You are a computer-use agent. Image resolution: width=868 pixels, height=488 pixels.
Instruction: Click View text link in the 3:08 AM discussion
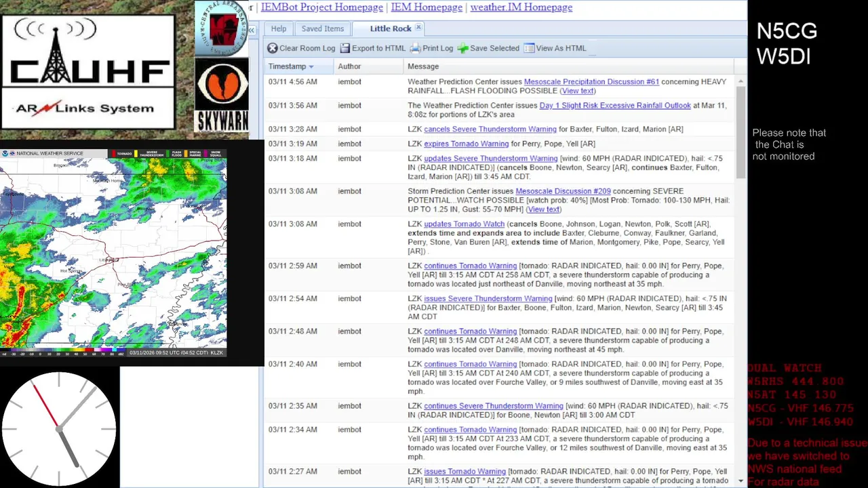pos(544,209)
